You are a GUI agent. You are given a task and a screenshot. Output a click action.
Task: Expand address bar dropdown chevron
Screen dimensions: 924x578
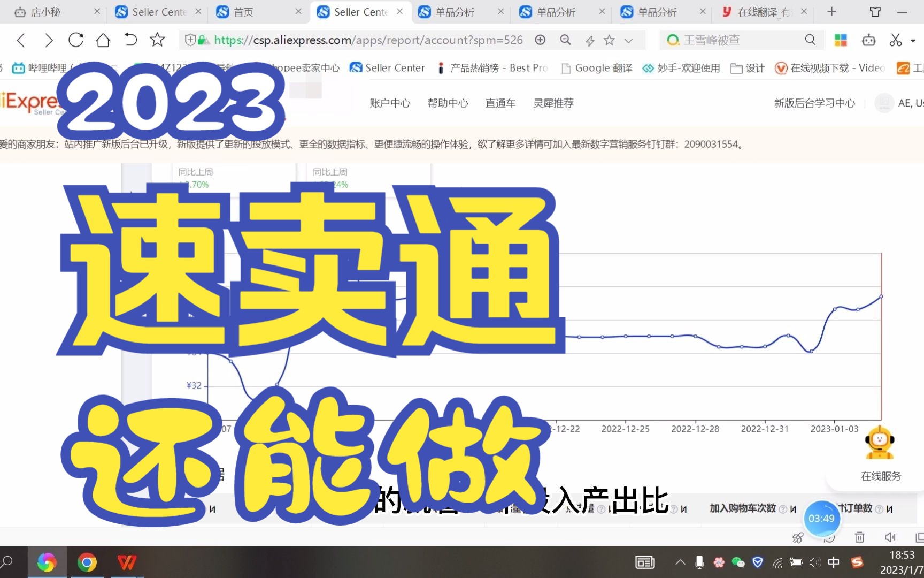(x=628, y=40)
